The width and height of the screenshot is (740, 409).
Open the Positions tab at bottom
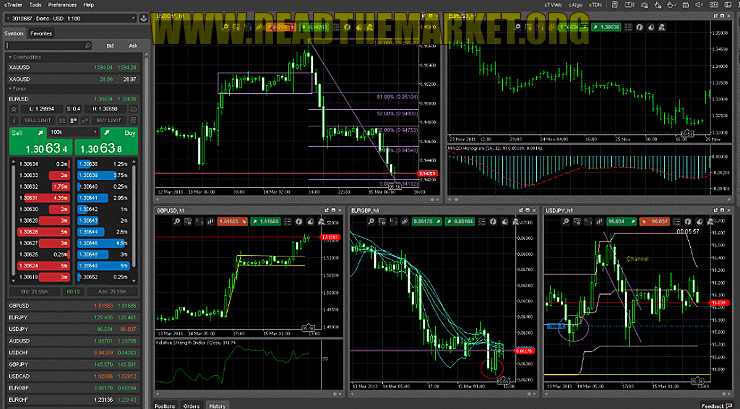coord(165,405)
